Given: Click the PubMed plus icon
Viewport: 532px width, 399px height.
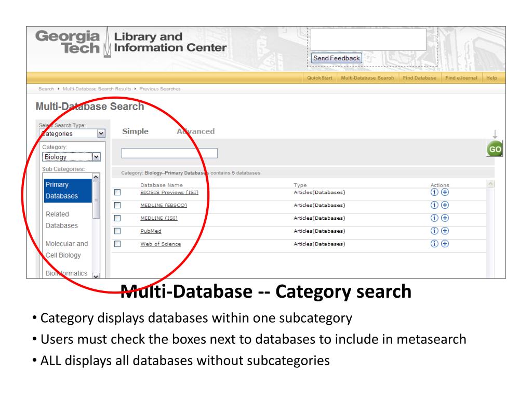Looking at the screenshot, I should (445, 231).
